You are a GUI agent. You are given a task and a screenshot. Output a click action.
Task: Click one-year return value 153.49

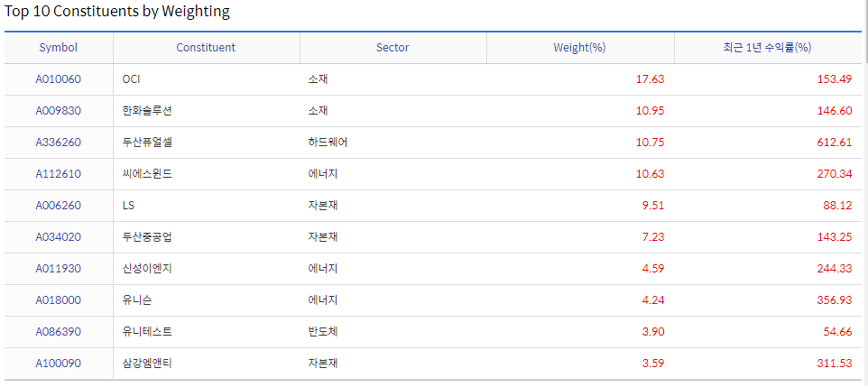point(835,79)
